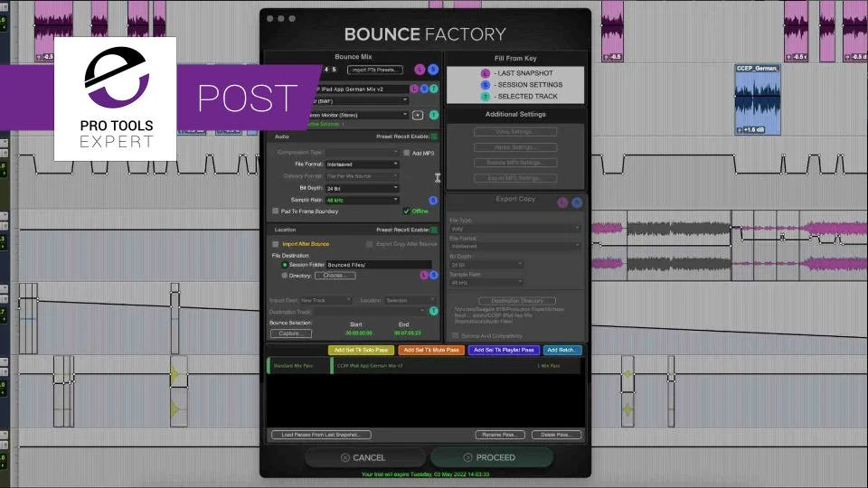Click blue Session Settings icon in Directory row
Viewport: 868px width, 488px height.
point(433,275)
